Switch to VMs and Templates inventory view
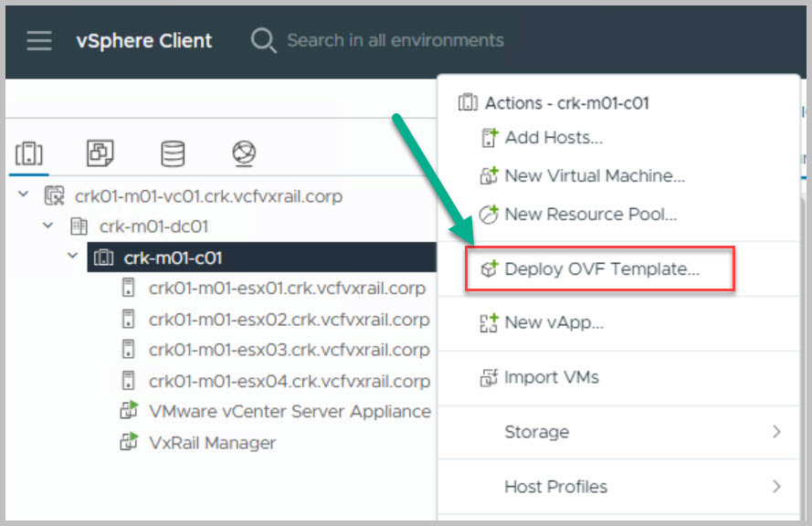812x526 pixels. pyautogui.click(x=100, y=154)
